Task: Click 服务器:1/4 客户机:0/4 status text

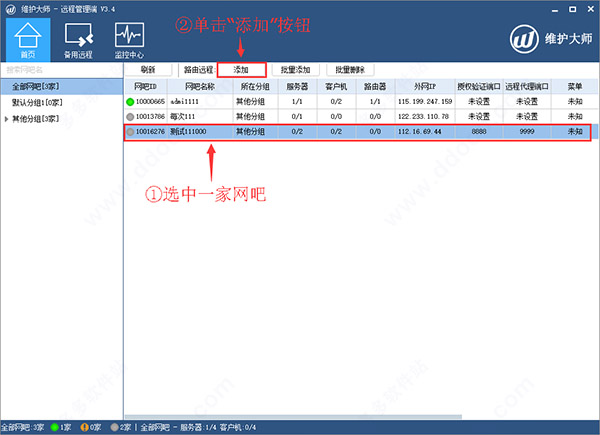Action: pyautogui.click(x=218, y=427)
